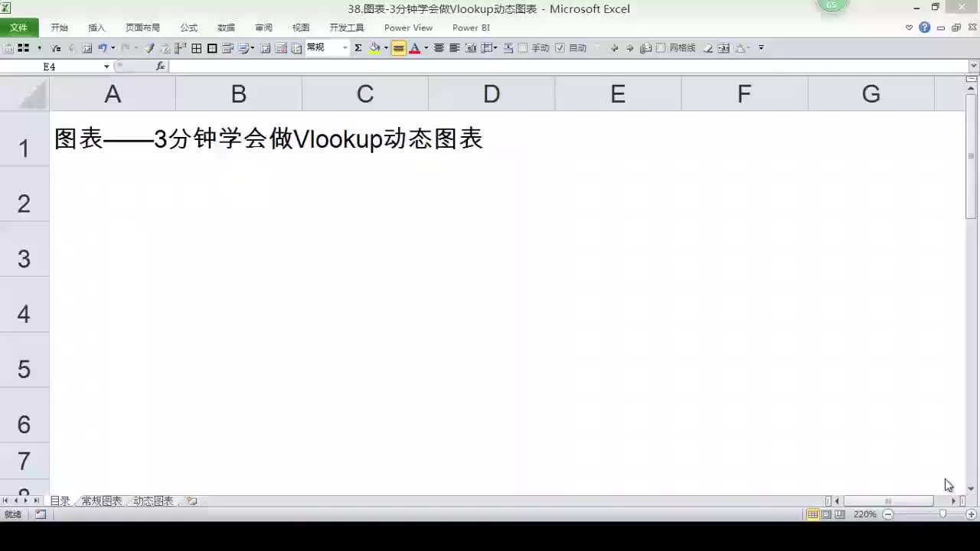Click cell A1 with the Vlookup title

pos(268,139)
